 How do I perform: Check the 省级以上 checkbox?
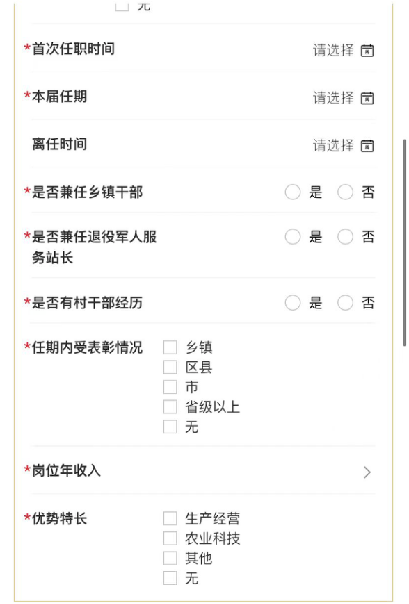pos(170,407)
